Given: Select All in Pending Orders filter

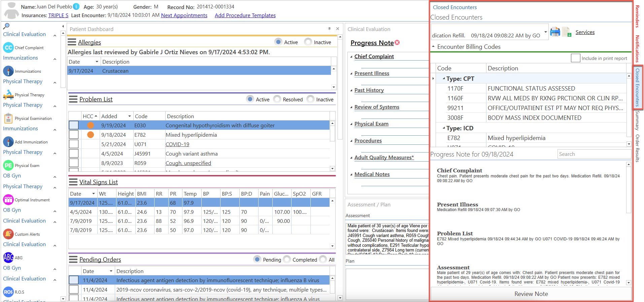Looking at the screenshot, I should (x=323, y=259).
